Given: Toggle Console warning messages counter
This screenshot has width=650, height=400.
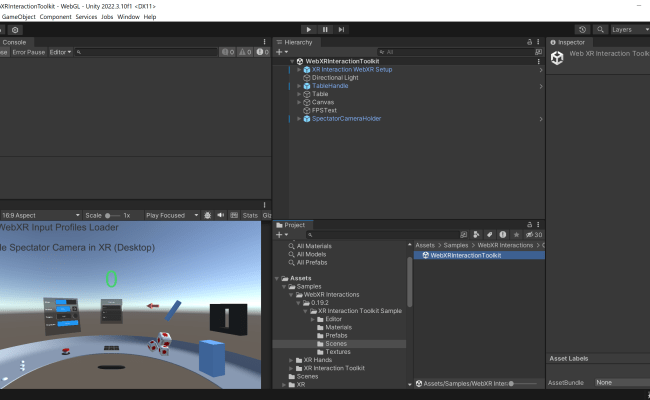Looking at the screenshot, I should [245, 52].
